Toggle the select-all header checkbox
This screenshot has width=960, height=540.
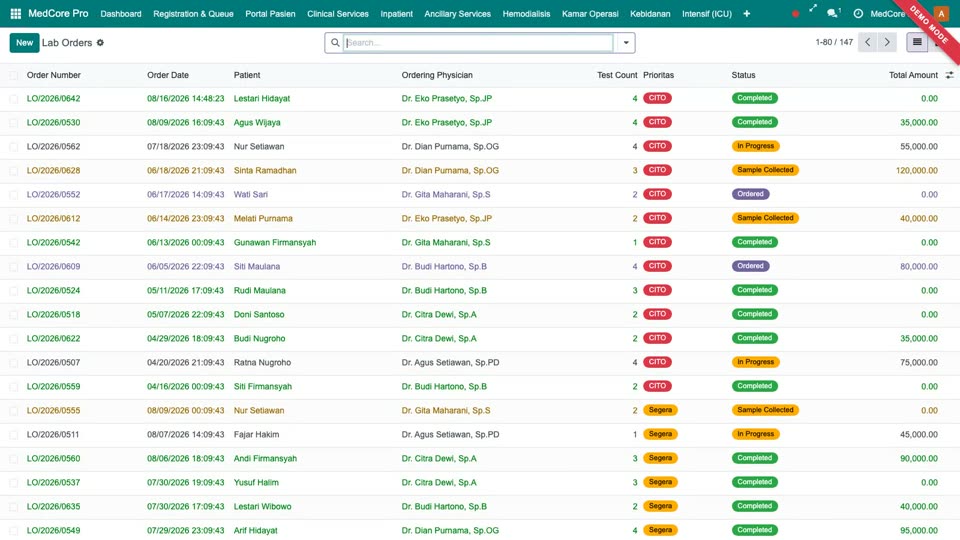(13, 75)
